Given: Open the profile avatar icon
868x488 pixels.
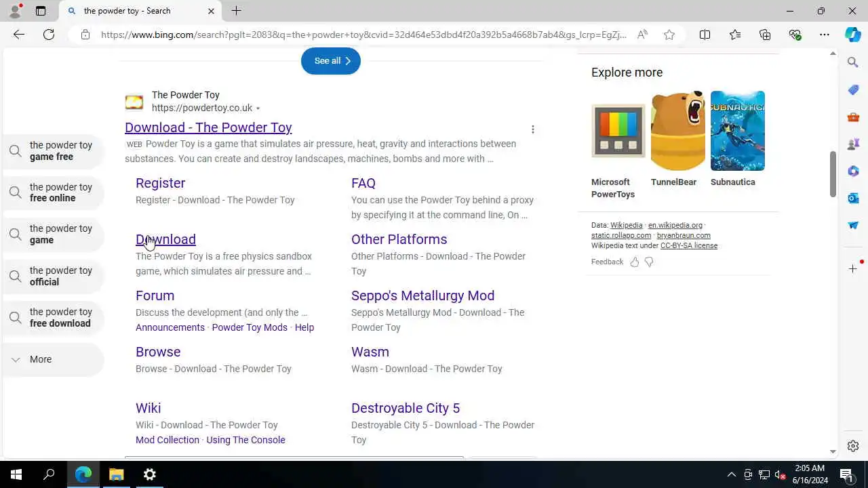Looking at the screenshot, I should [x=15, y=11].
